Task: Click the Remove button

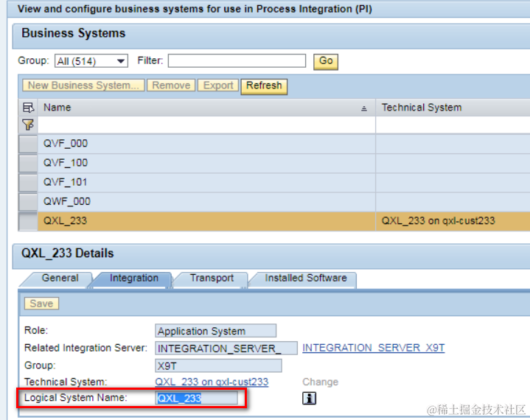Action: click(171, 85)
